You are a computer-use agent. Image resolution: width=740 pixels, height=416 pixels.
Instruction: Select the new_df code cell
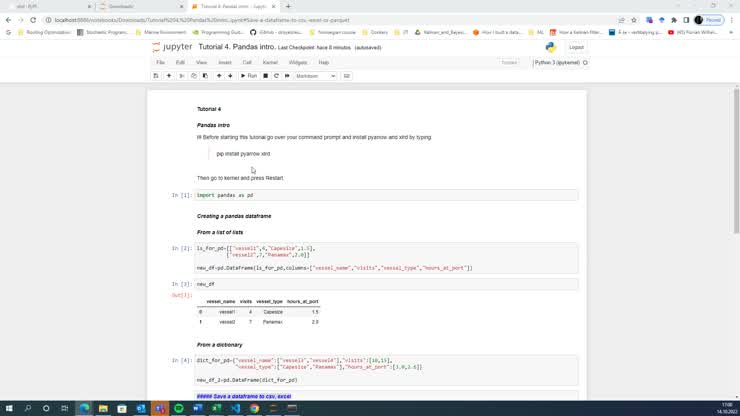click(x=386, y=284)
